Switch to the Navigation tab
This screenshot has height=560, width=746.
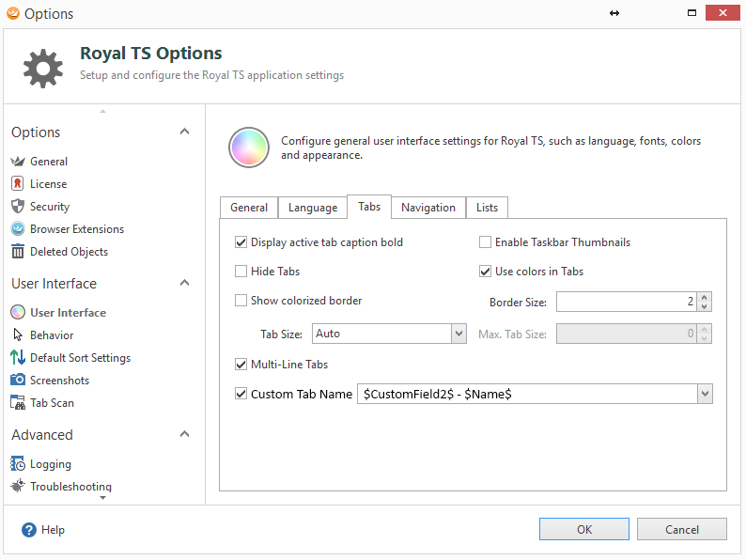pos(428,208)
